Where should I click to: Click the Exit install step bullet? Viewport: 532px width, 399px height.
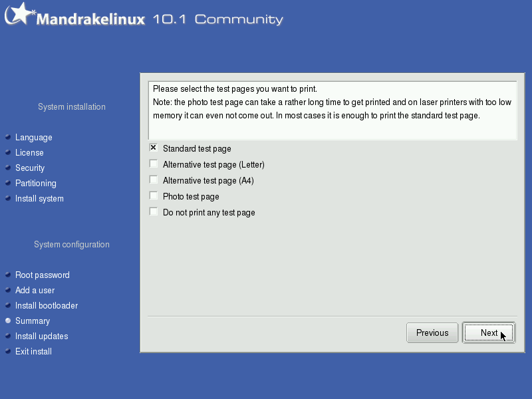pos(8,351)
